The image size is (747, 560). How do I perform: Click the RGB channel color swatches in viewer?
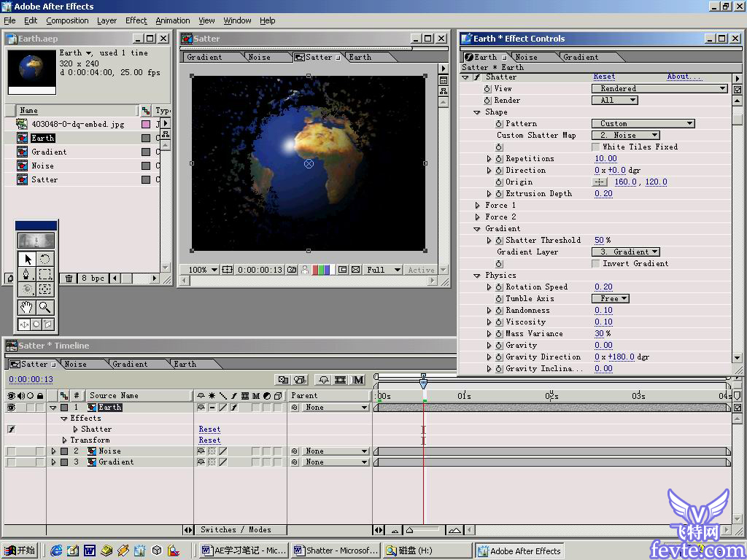click(322, 270)
